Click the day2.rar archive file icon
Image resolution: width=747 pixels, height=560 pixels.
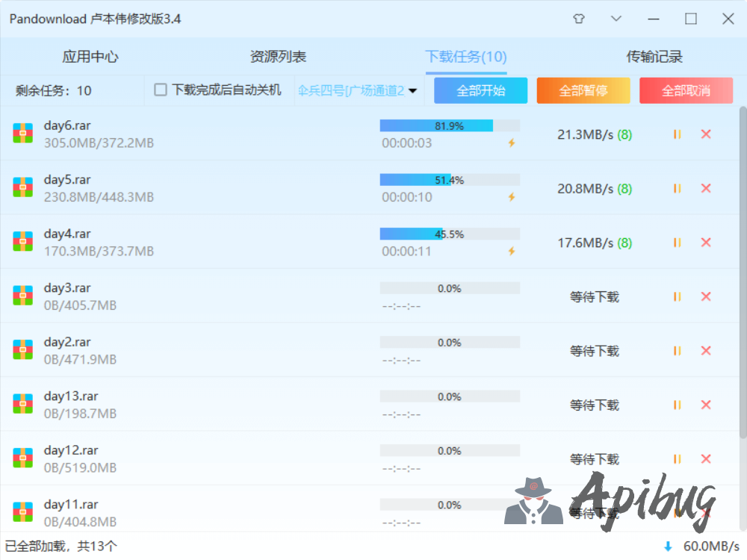coord(22,350)
